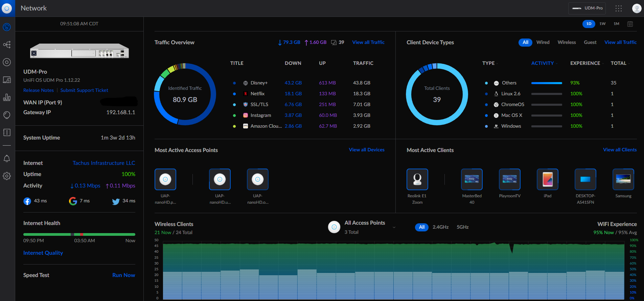The image size is (644, 301).
Task: Select the UAP-nanoHD.p access point icon
Action: (x=165, y=179)
